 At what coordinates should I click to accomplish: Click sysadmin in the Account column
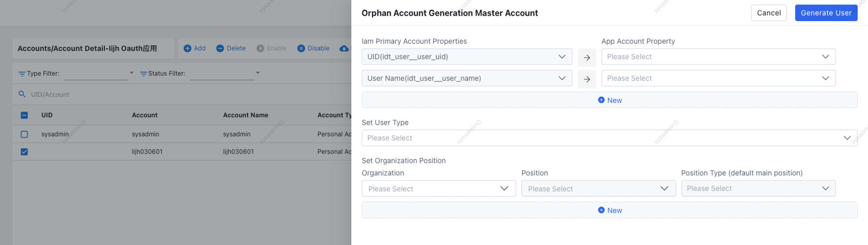(145, 134)
